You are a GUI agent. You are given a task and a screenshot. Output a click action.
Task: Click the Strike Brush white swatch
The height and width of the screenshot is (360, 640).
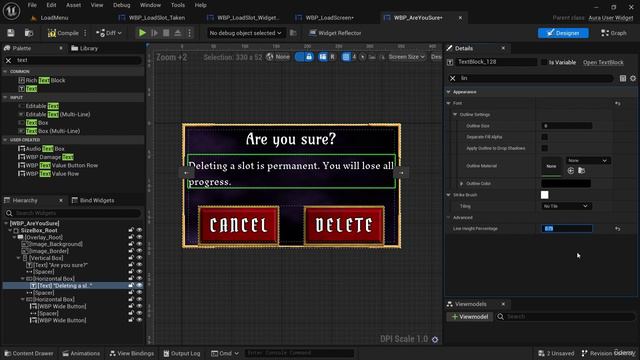[544, 195]
